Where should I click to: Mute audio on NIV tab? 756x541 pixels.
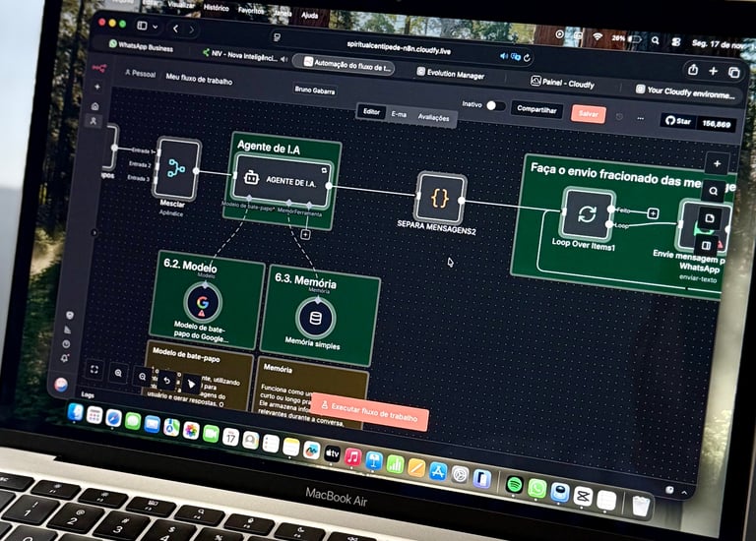(283, 59)
